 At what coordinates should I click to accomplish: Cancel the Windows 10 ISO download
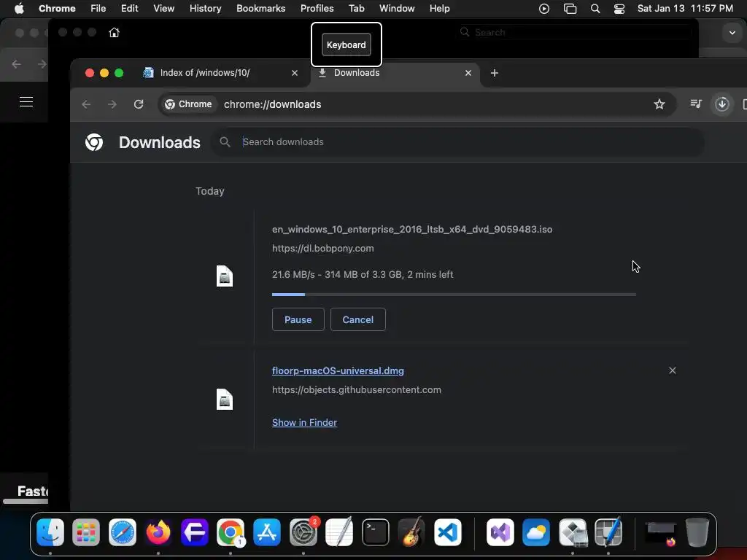tap(357, 319)
